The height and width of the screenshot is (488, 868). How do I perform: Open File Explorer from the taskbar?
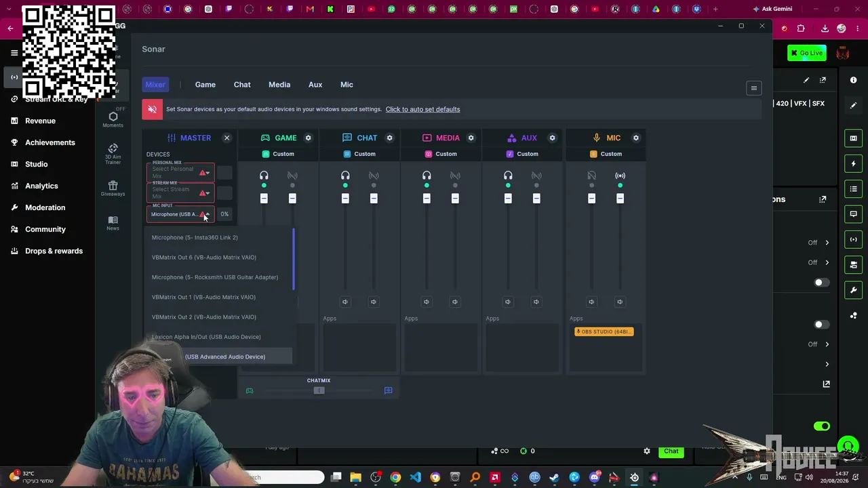[355, 477]
